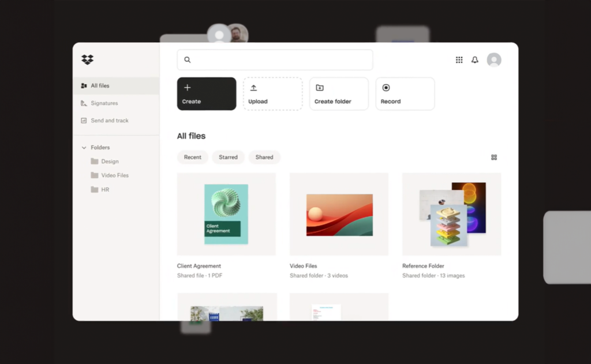Click the Design folder icon
This screenshot has width=591, height=364.
tap(95, 162)
